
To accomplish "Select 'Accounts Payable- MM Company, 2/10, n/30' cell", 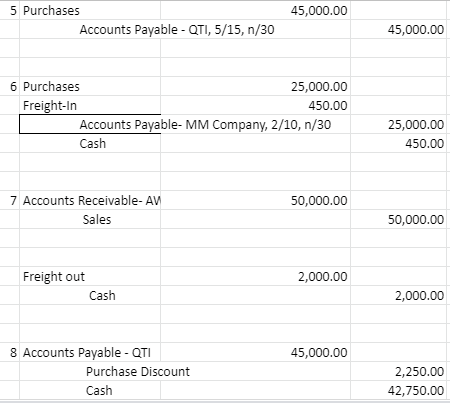I will coord(90,124).
